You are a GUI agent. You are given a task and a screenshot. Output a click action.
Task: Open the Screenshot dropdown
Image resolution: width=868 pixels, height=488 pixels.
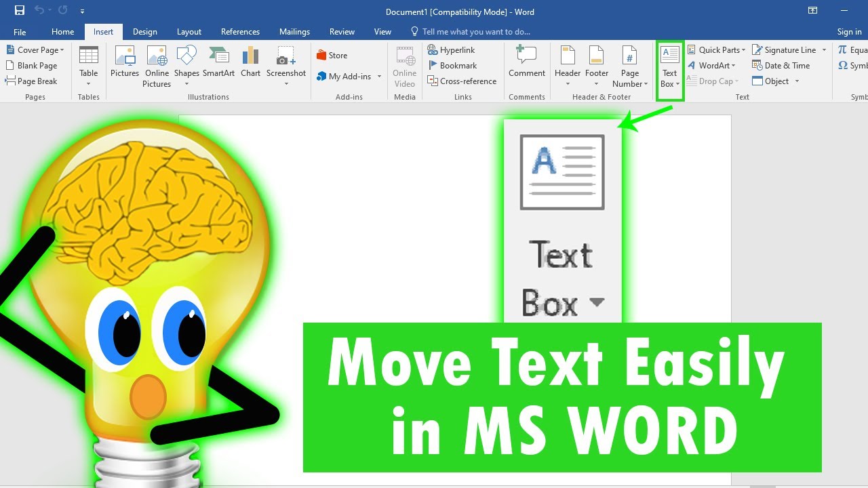click(x=286, y=66)
